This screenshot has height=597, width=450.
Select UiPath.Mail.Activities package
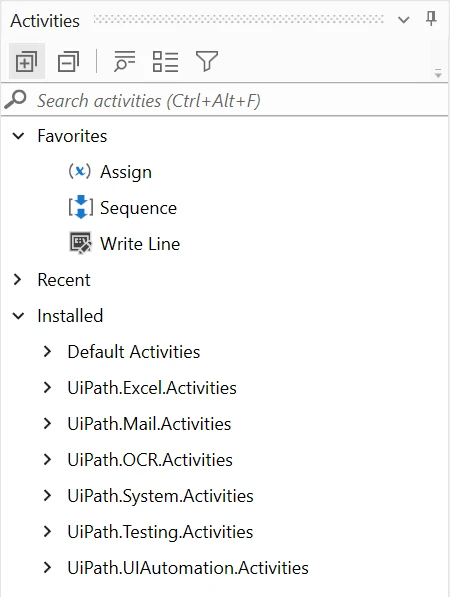(149, 423)
